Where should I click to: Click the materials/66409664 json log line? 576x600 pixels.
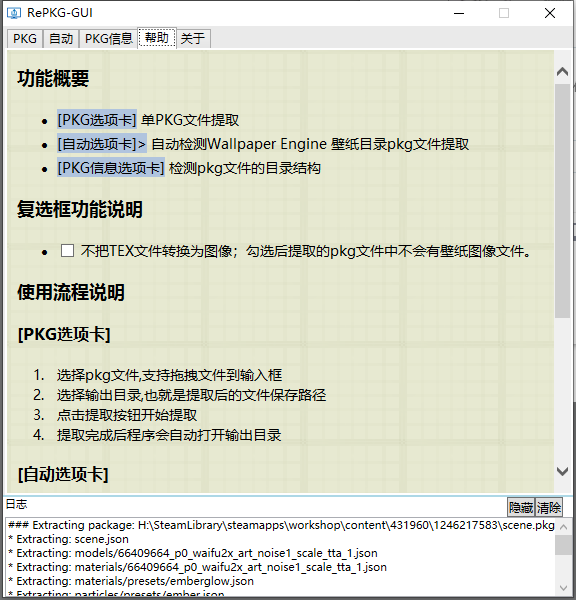197,567
